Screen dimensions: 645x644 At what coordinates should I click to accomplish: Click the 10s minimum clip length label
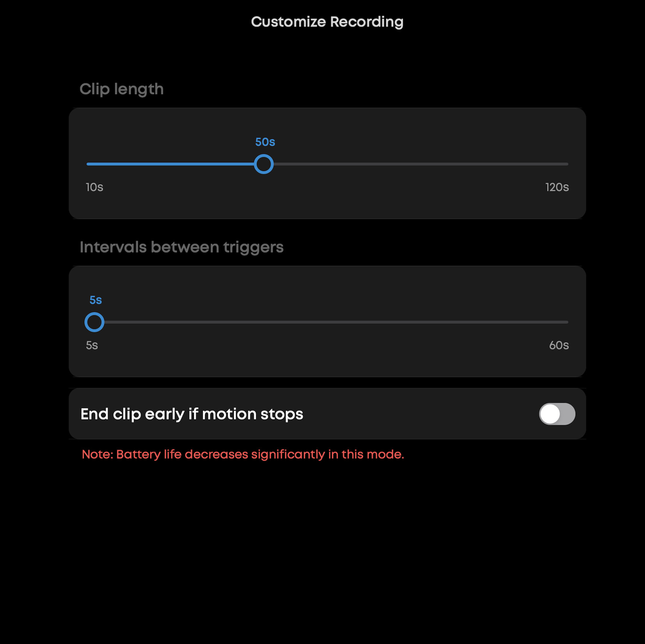pos(95,187)
